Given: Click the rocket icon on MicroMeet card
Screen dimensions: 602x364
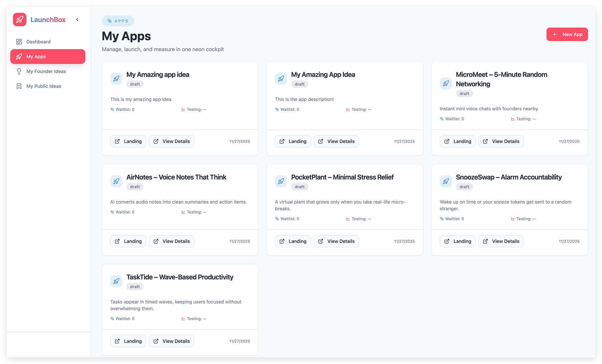Looking at the screenshot, I should pos(446,83).
